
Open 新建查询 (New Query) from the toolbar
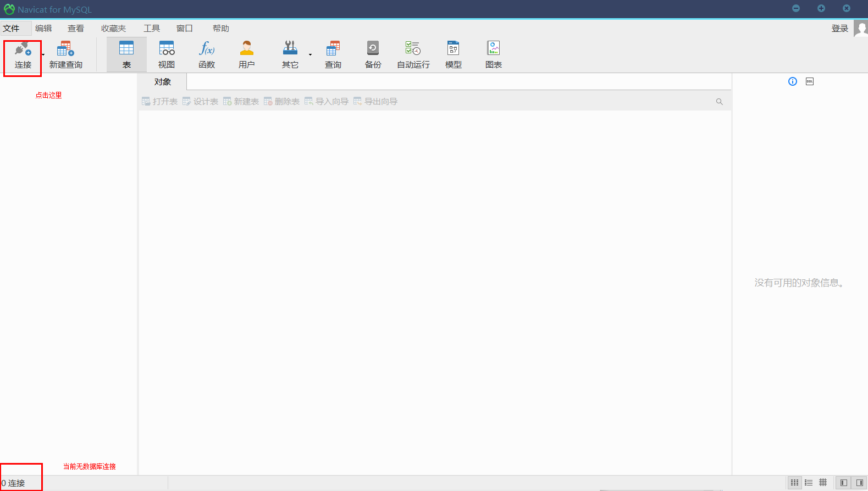65,55
